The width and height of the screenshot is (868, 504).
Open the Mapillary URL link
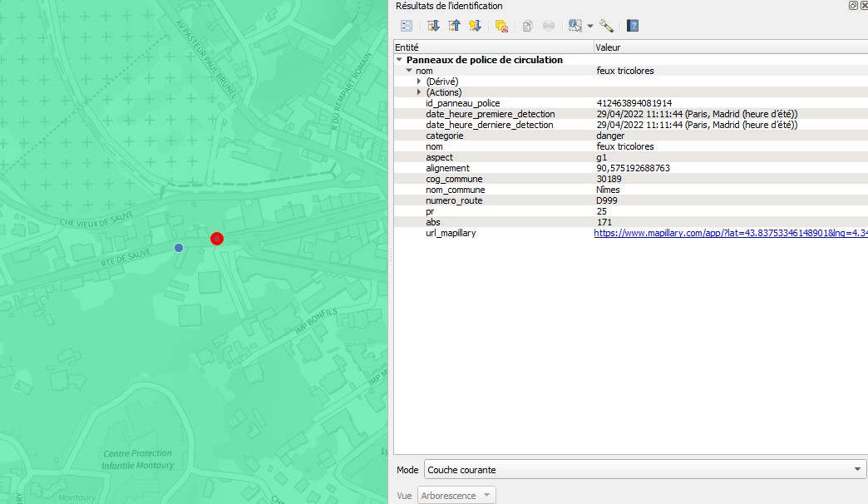(x=731, y=233)
